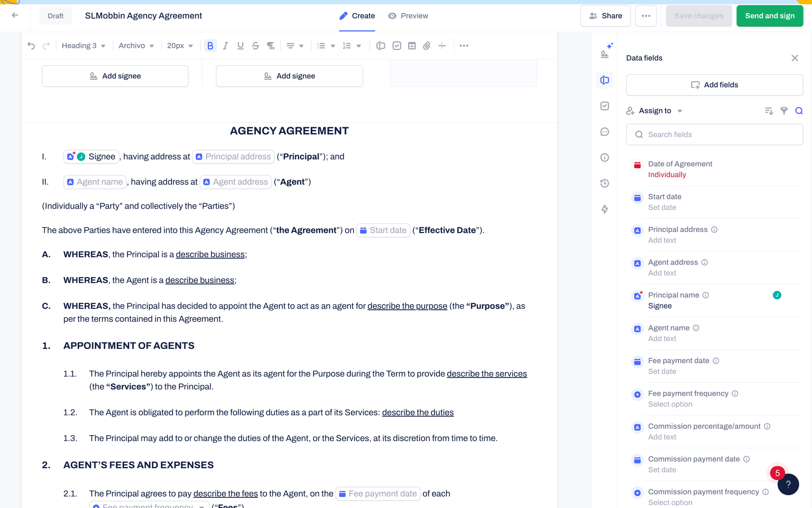Select the Agent name field in panel
Viewport: 812px width, 508px height.
[x=714, y=333]
